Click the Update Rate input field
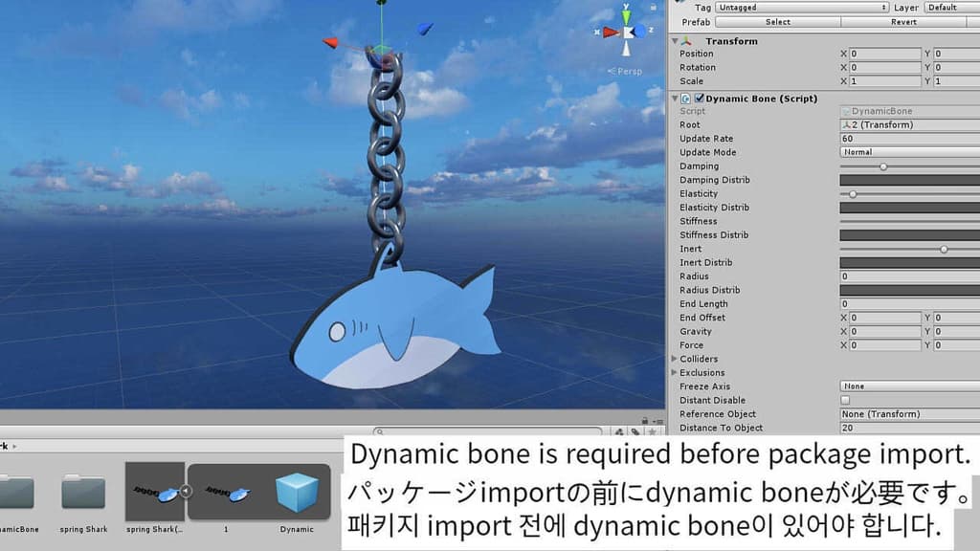This screenshot has width=980, height=551. pyautogui.click(x=909, y=139)
